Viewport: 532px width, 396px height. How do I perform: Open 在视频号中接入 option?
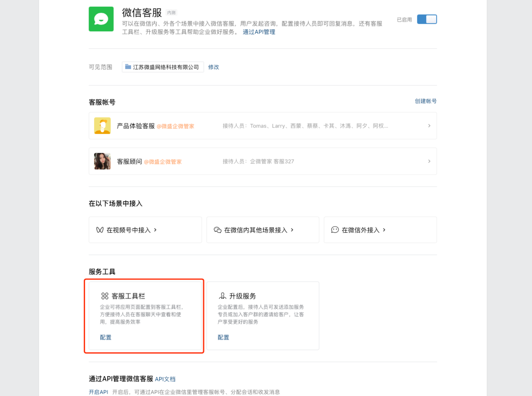[x=145, y=230]
